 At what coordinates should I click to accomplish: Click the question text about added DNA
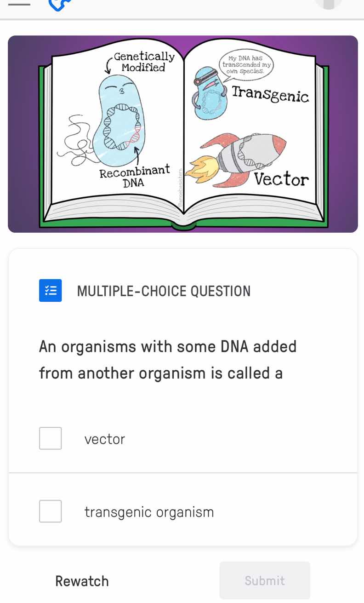click(x=168, y=360)
